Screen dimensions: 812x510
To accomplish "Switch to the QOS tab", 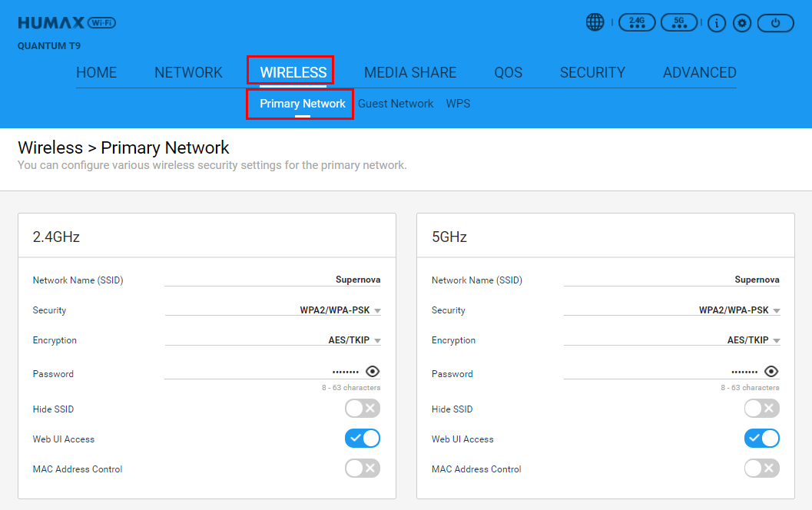I will (x=508, y=72).
